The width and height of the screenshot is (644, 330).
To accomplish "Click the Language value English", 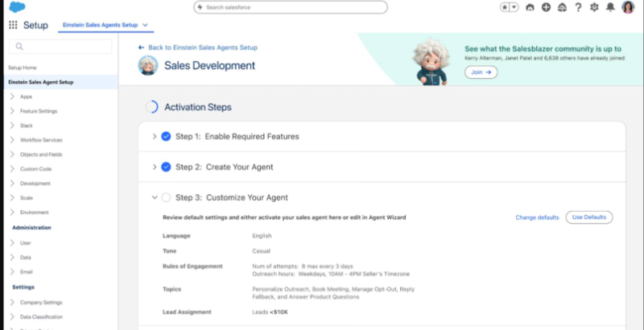I will pyautogui.click(x=262, y=236).
